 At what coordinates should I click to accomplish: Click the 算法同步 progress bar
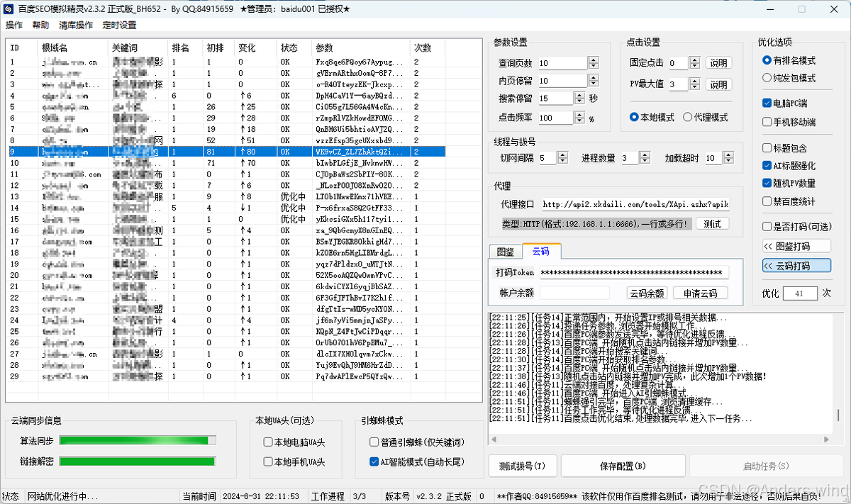click(138, 441)
